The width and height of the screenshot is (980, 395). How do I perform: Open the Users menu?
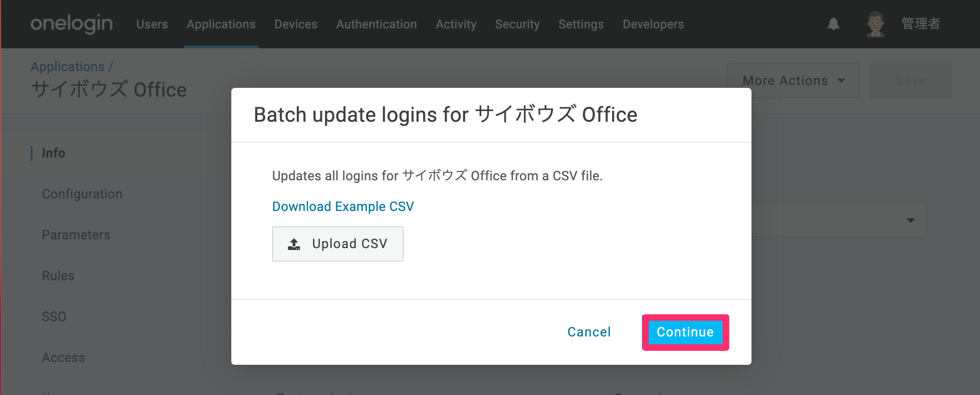tap(152, 24)
